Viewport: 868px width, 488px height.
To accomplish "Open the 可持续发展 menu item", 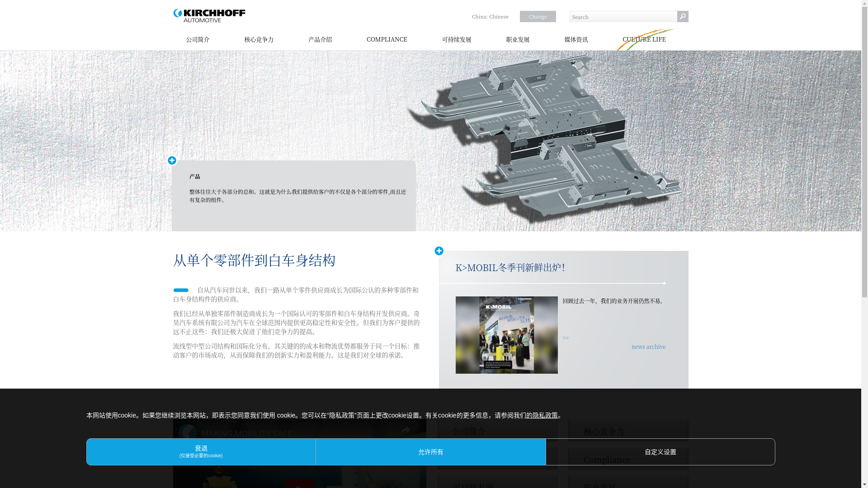I will click(x=457, y=40).
